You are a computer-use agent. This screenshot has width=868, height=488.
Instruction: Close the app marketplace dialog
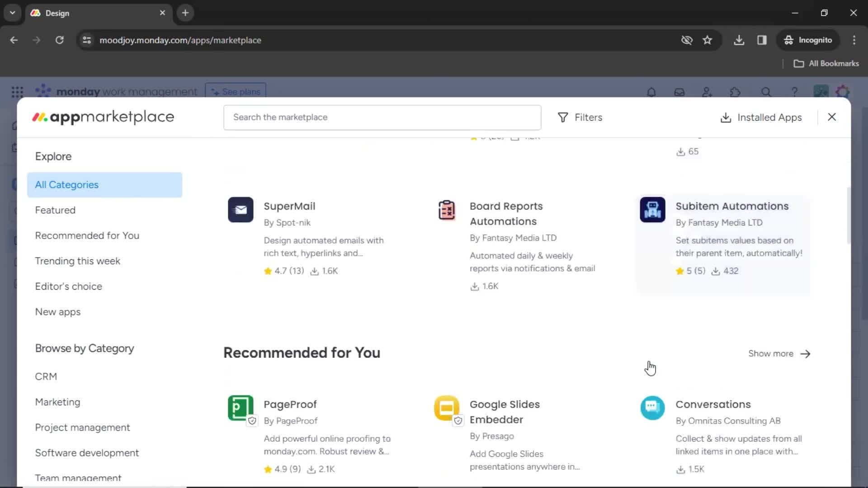pos(832,117)
